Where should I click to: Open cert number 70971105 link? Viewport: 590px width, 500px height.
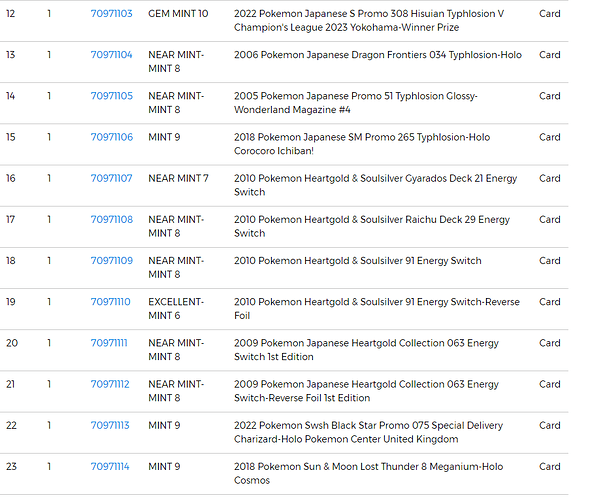coord(112,96)
